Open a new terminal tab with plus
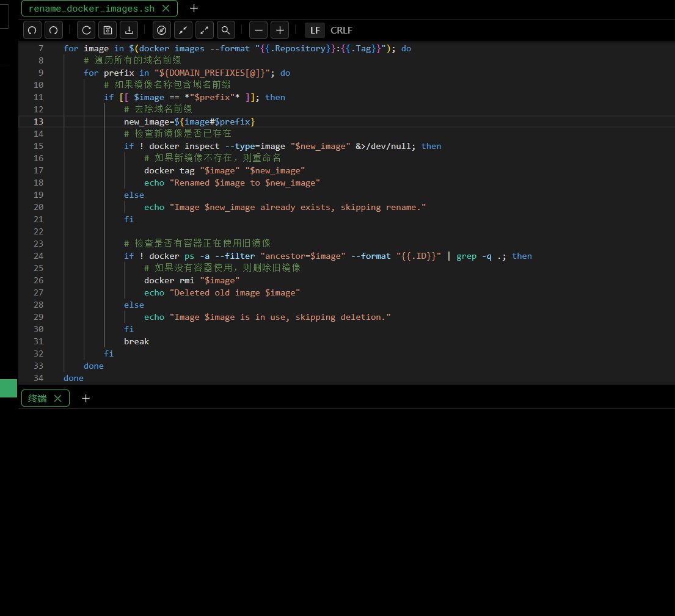Screen dimensions: 675x616 coord(86,398)
